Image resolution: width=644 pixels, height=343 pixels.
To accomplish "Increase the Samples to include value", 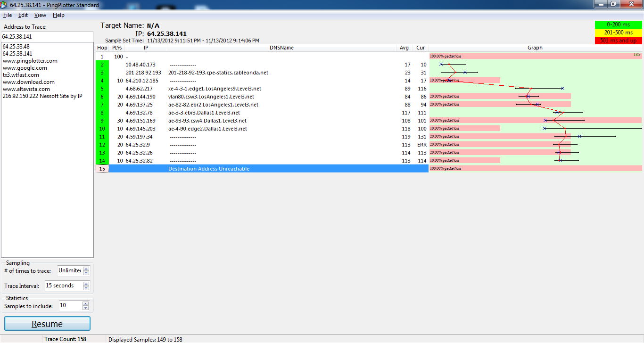I will [x=85, y=303].
